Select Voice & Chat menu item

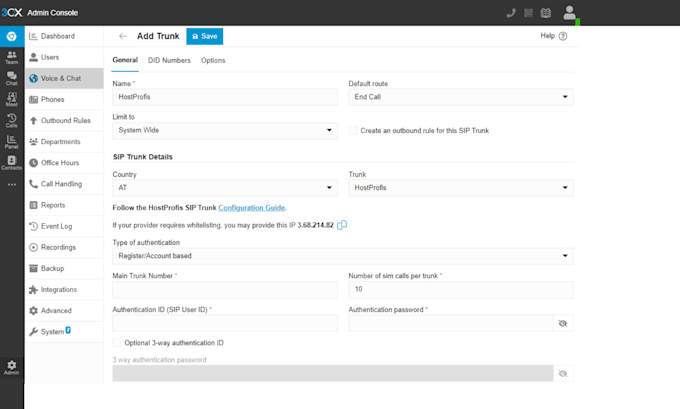point(64,79)
